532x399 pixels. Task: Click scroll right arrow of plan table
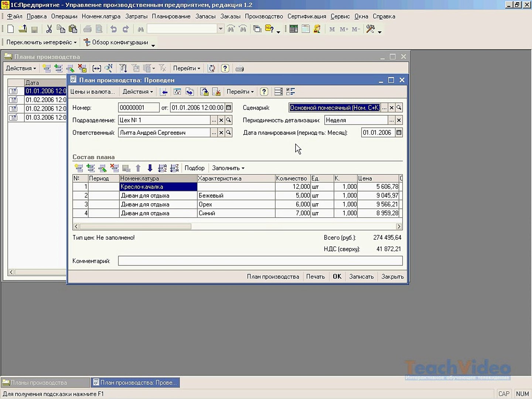(x=399, y=226)
